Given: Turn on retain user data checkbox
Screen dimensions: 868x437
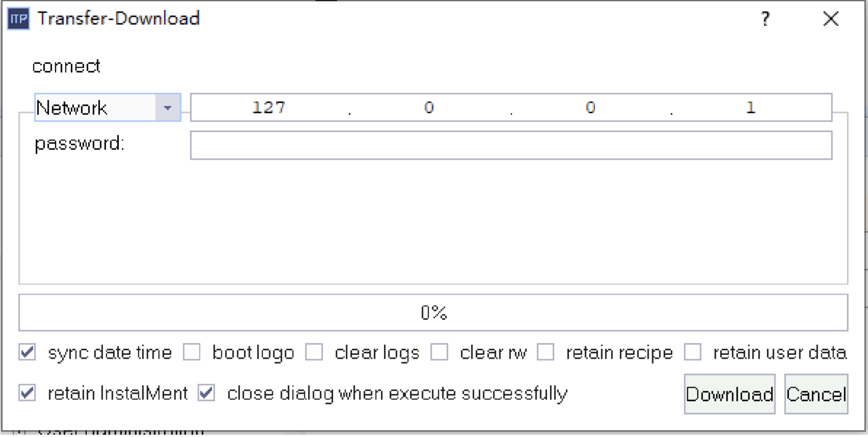Looking at the screenshot, I should point(693,352).
